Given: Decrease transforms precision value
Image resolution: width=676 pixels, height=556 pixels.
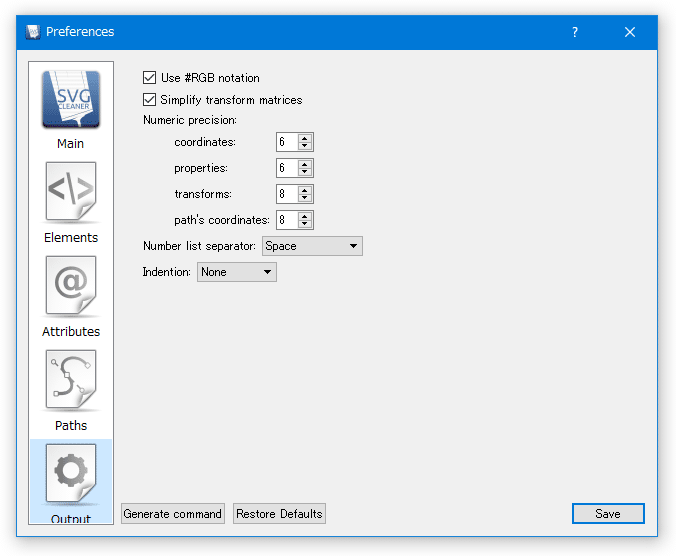Looking at the screenshot, I should [x=305, y=198].
